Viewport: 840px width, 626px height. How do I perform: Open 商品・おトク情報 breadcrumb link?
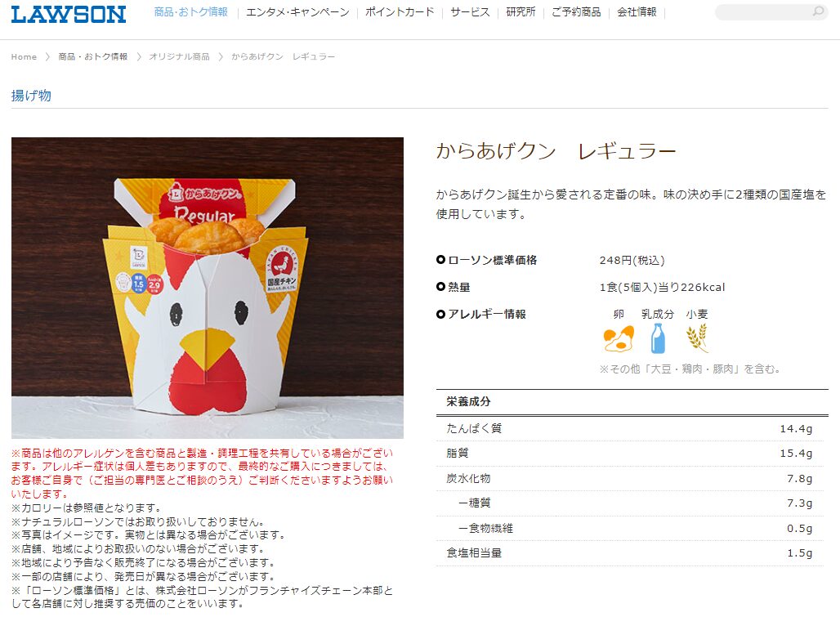(92, 57)
